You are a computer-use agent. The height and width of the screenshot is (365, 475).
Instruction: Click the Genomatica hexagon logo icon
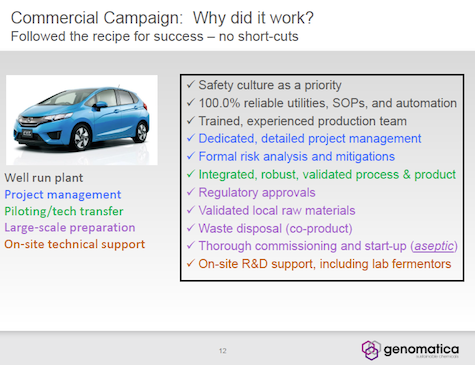pos(371,350)
